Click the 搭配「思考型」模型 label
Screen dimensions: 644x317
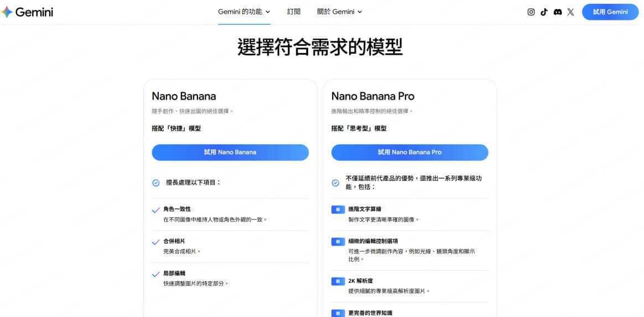coord(359,128)
